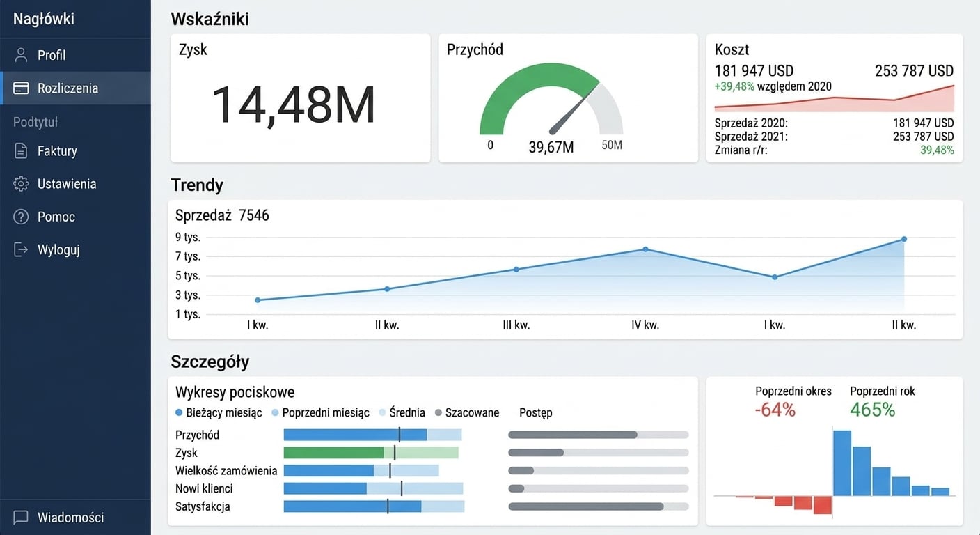Click the Ustawienia gear icon
The image size is (980, 535).
click(21, 184)
